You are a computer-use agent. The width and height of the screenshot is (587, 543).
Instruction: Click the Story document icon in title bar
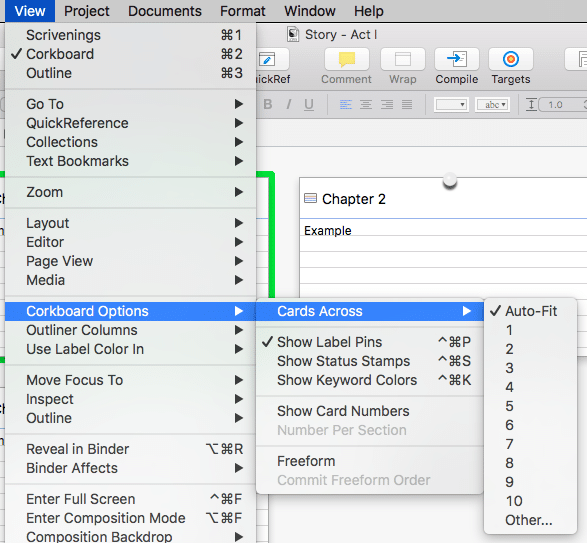coord(293,34)
